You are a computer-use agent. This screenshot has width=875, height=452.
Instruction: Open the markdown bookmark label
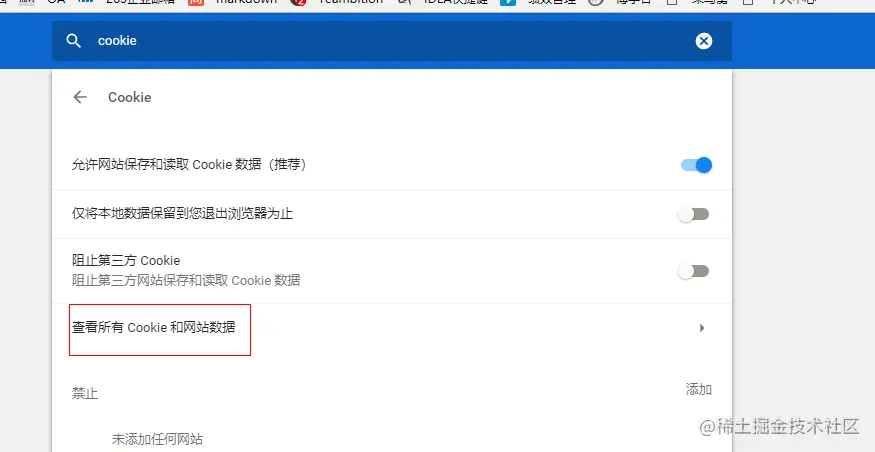click(x=246, y=2)
